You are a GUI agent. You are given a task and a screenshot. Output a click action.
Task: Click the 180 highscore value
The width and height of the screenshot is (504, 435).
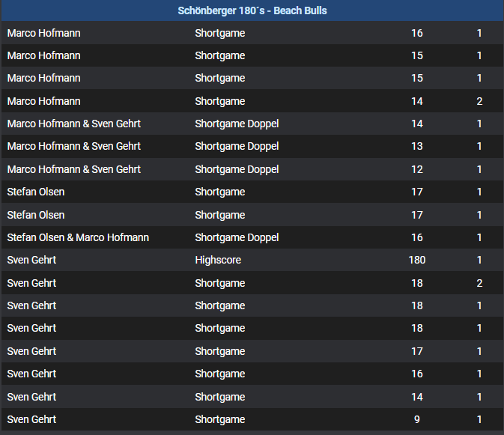417,260
